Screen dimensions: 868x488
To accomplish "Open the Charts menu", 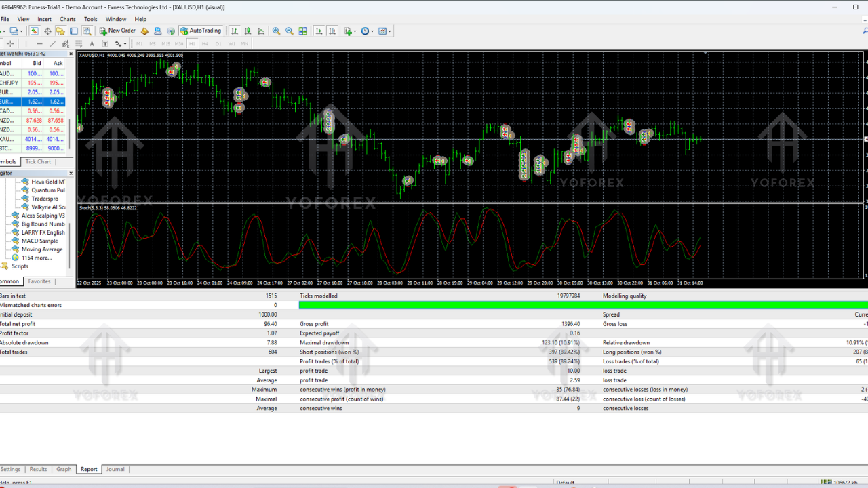I will coord(67,19).
